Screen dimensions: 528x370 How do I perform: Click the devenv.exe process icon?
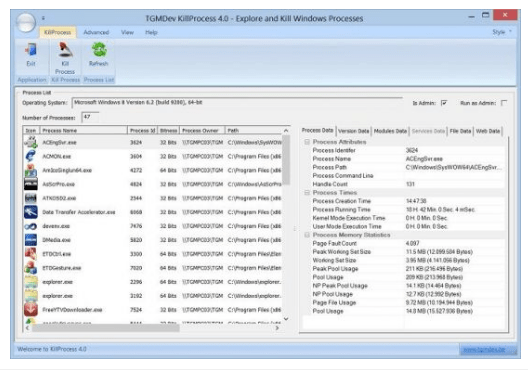pos(31,226)
